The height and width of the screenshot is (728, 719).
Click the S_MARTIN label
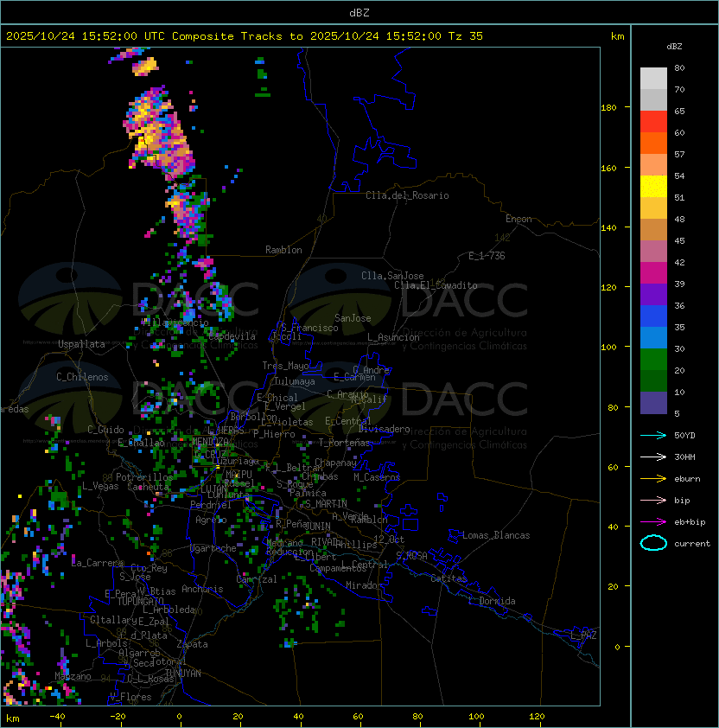pos(326,504)
